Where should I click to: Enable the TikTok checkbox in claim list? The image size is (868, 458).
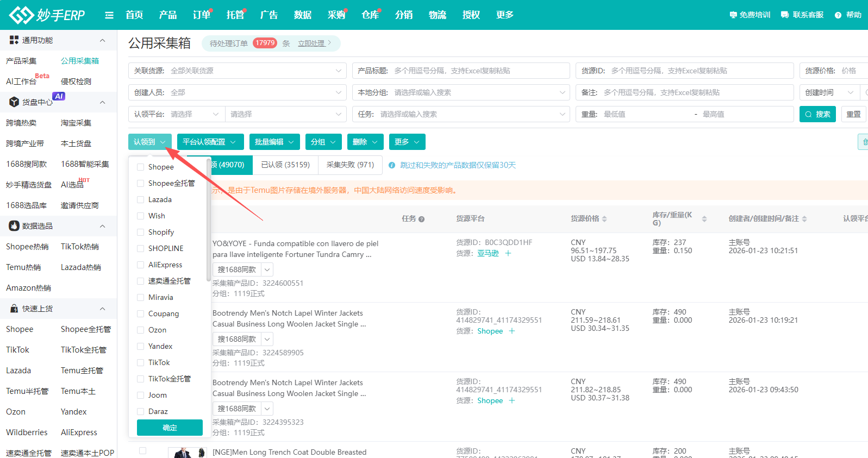(141, 362)
